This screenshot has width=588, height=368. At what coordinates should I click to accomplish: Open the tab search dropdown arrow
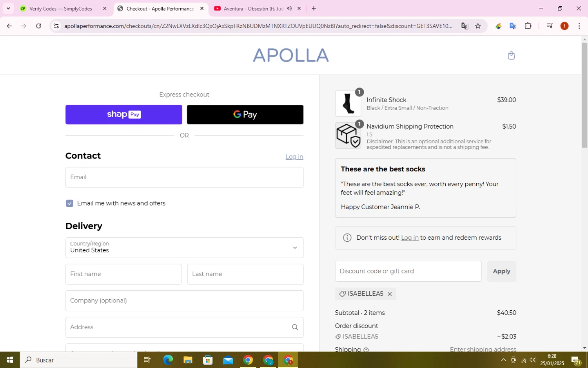coord(8,8)
